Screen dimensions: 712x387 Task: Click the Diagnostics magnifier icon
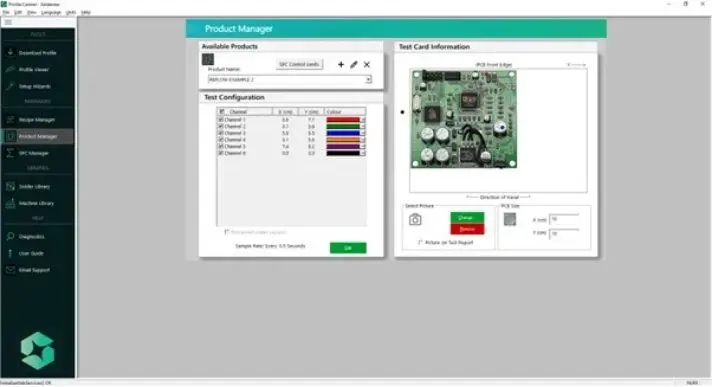[x=10, y=236]
